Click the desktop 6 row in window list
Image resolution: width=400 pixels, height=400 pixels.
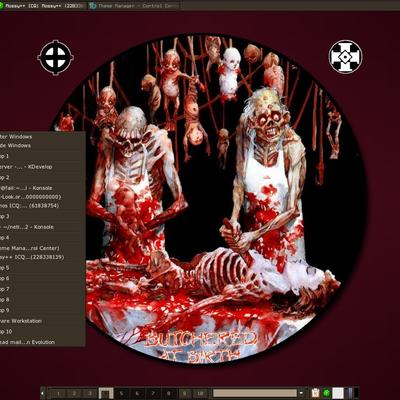click(43, 278)
